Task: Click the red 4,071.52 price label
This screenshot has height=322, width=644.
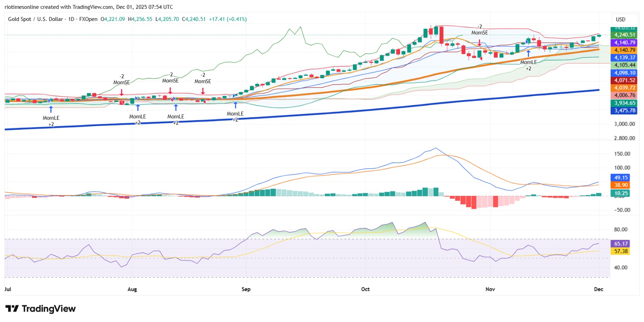Action: point(624,80)
